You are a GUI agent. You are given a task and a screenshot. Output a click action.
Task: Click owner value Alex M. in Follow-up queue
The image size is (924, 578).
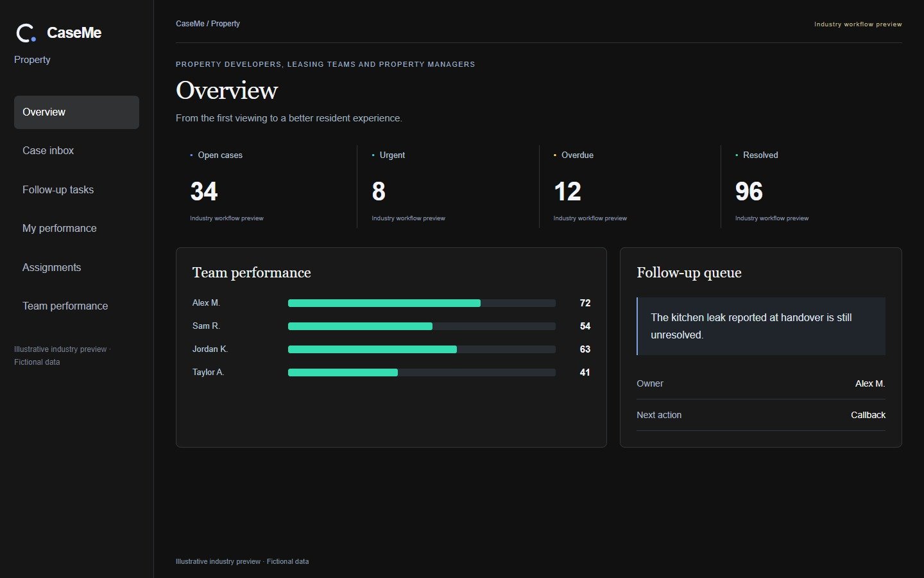870,383
